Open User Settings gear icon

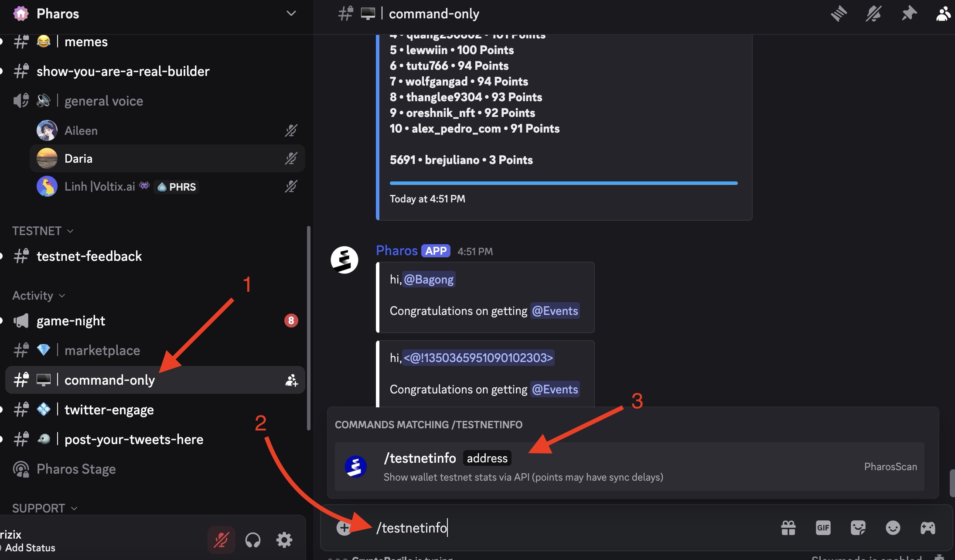(x=284, y=540)
